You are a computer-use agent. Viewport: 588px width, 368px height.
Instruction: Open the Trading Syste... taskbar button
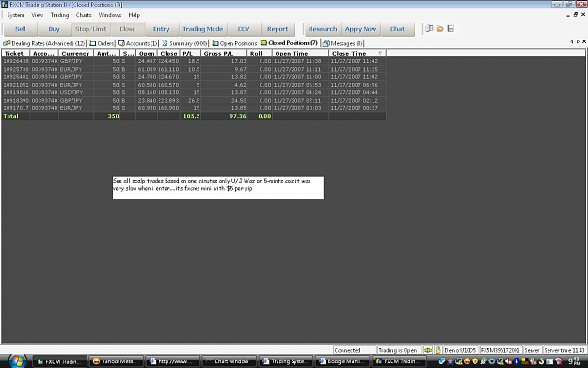coord(286,361)
